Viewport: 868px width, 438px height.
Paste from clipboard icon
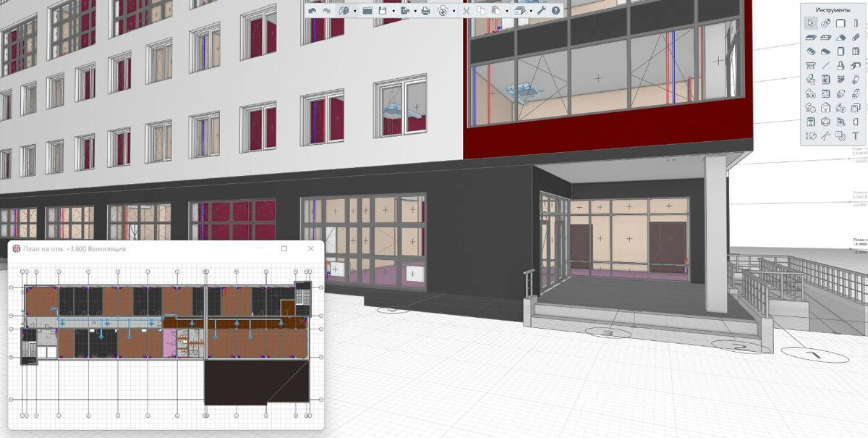coord(495,11)
